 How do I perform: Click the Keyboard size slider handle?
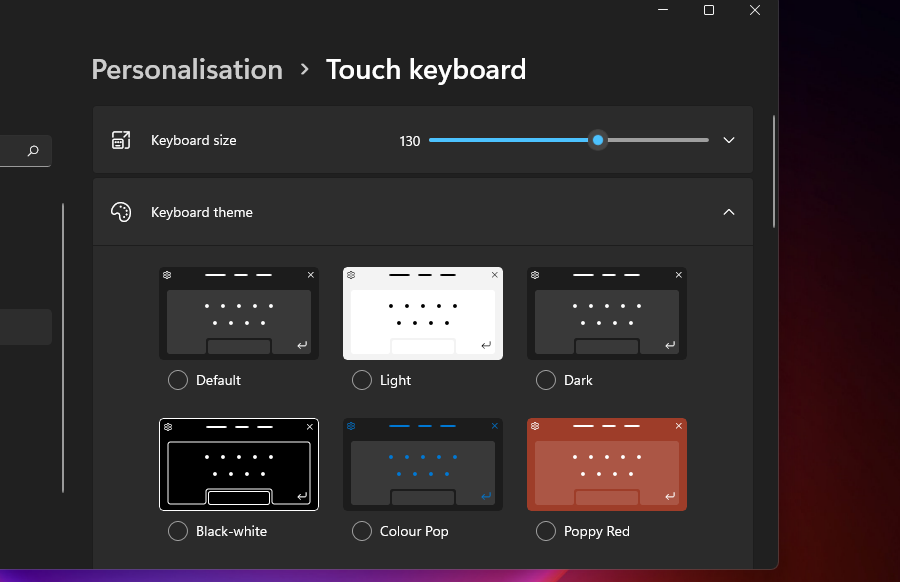(598, 140)
